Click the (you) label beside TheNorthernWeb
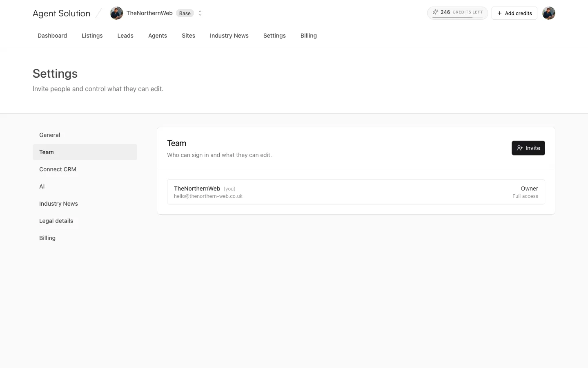Screen dimensions: 588x368 (229, 189)
